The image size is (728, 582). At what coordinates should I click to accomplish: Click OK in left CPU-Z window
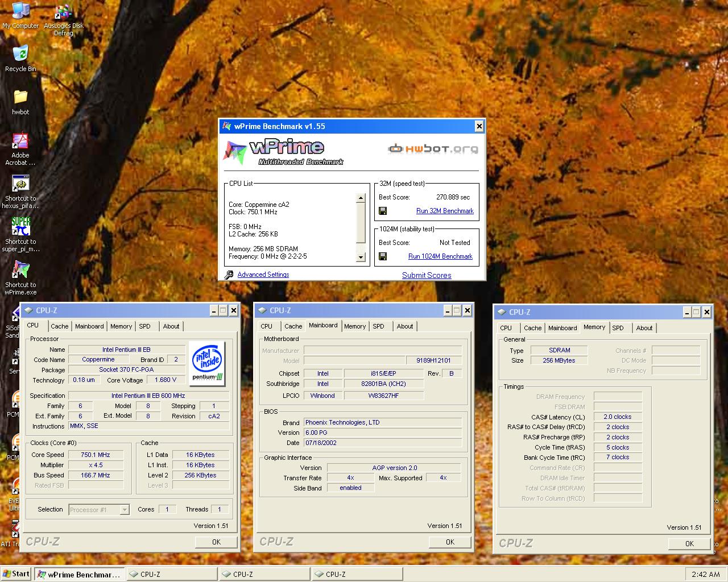pos(216,542)
